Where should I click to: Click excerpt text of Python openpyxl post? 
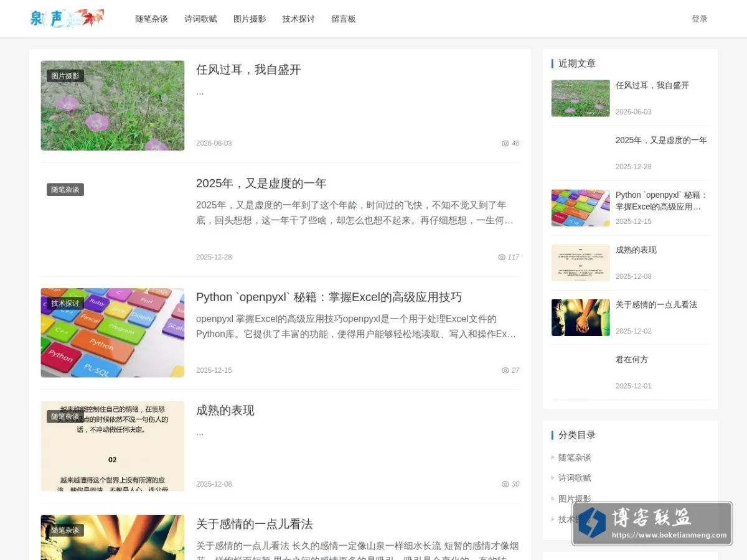(x=355, y=327)
